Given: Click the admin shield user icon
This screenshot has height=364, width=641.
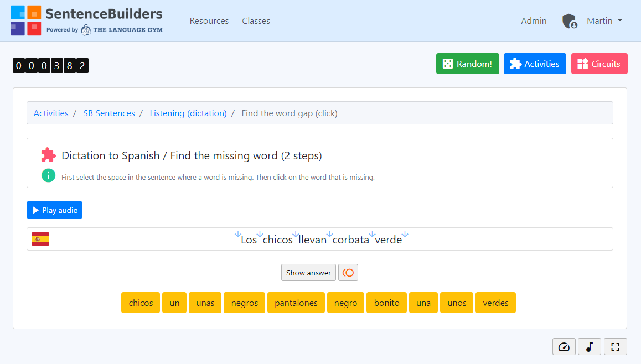Looking at the screenshot, I should click(570, 21).
